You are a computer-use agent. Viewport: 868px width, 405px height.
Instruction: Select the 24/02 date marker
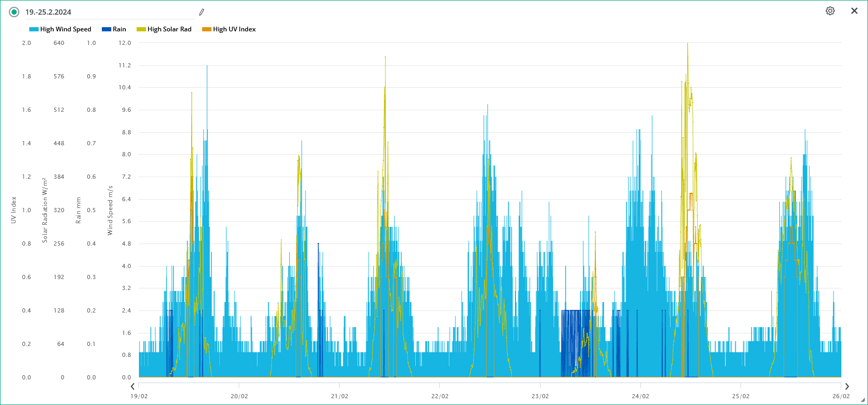(640, 396)
